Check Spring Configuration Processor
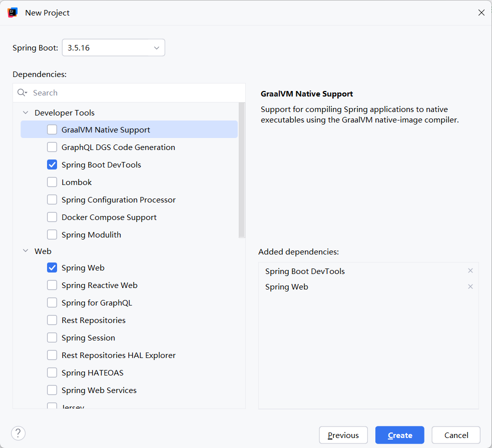 [x=52, y=199]
